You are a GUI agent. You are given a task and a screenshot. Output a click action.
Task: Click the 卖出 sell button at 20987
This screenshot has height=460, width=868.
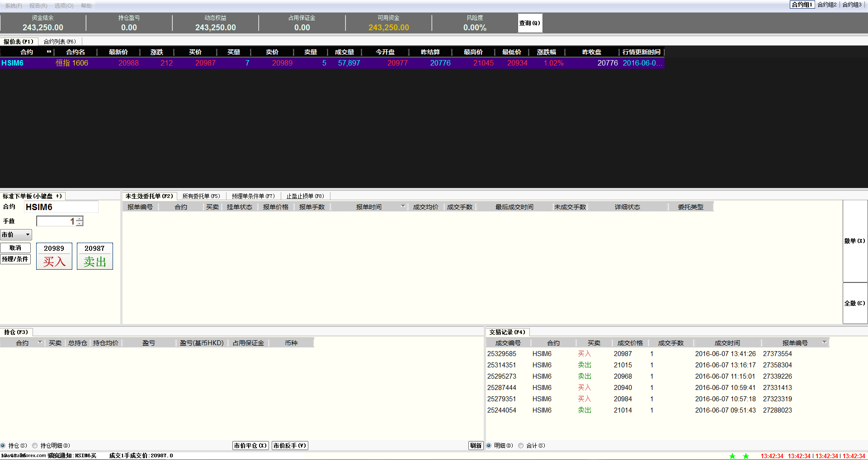95,256
